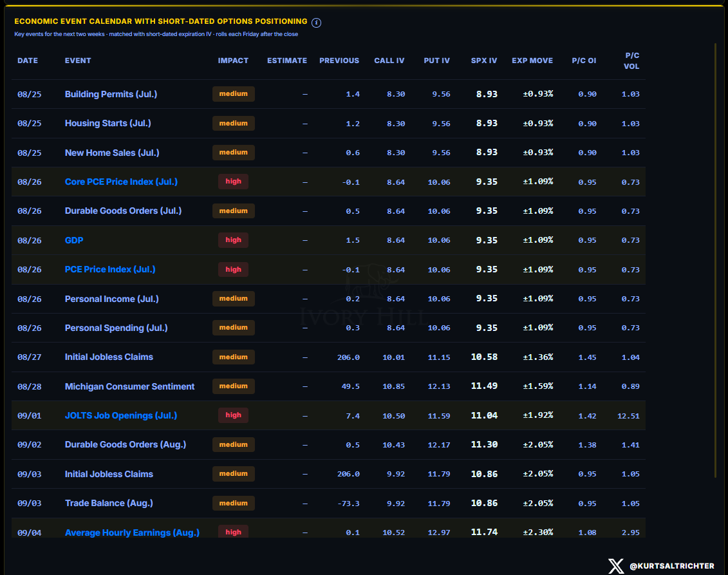The height and width of the screenshot is (575, 728).
Task: Click the 09/01 date cell
Action: pos(29,416)
